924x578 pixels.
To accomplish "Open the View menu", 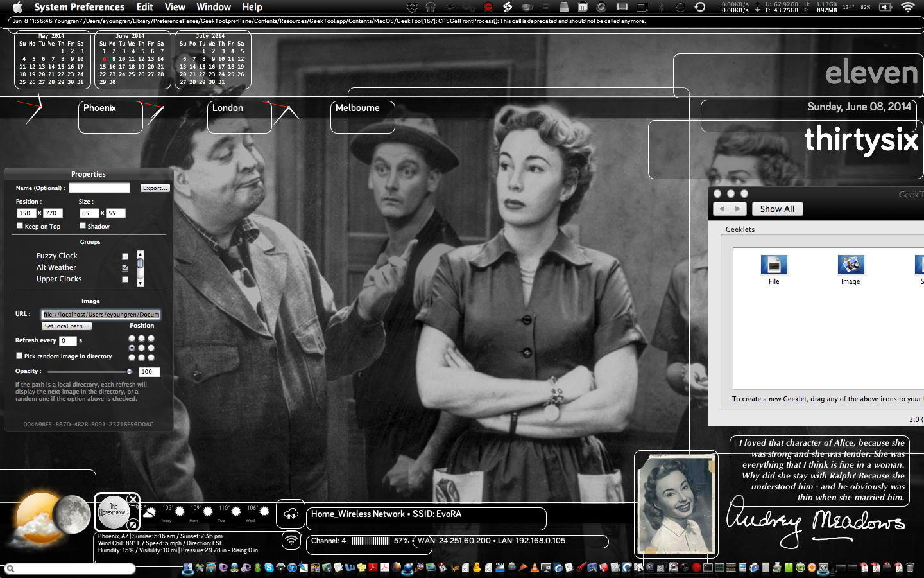I will tap(175, 7).
